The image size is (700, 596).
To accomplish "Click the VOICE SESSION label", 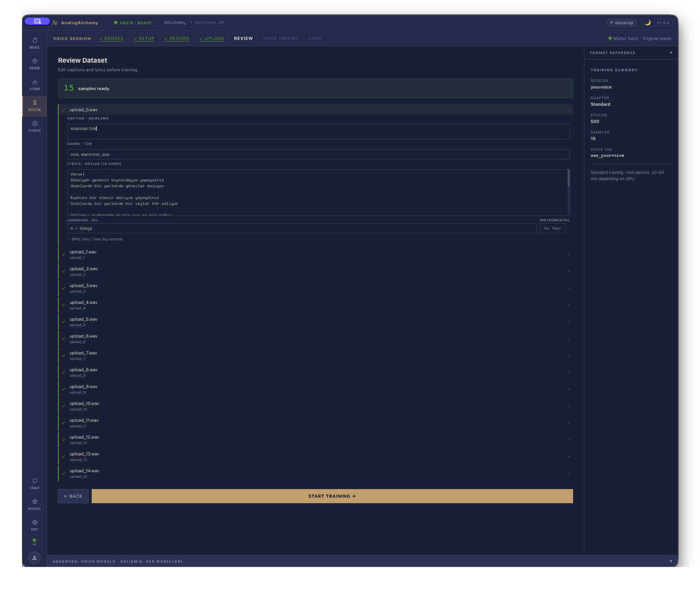I will click(72, 38).
